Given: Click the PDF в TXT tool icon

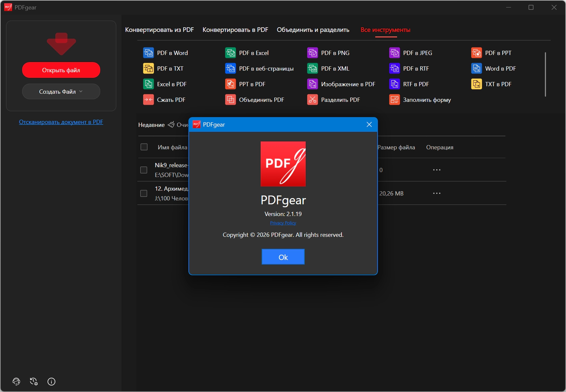Looking at the screenshot, I should (x=148, y=68).
